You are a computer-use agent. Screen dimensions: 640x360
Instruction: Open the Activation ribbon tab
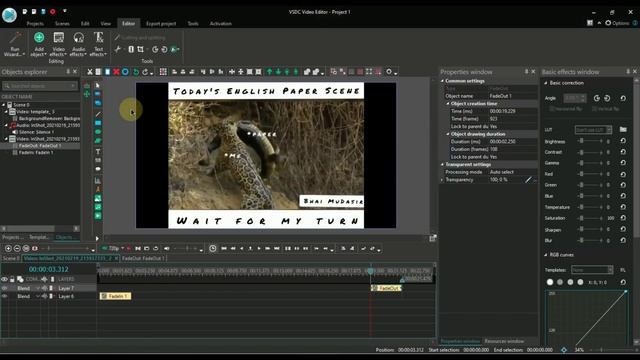[x=220, y=24]
